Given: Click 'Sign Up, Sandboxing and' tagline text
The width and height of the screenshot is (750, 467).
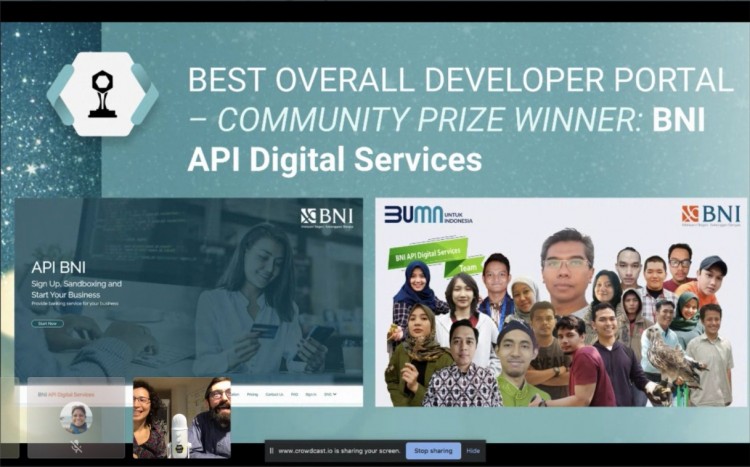Looking at the screenshot, I should pos(77,284).
